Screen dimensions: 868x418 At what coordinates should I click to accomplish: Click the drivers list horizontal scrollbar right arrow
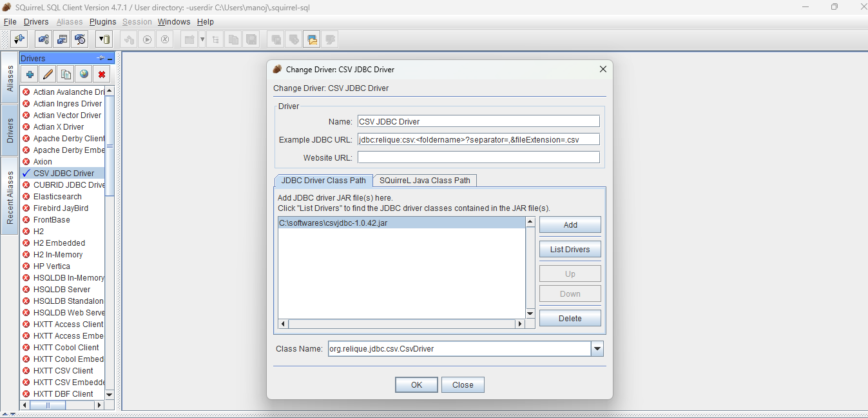point(99,405)
